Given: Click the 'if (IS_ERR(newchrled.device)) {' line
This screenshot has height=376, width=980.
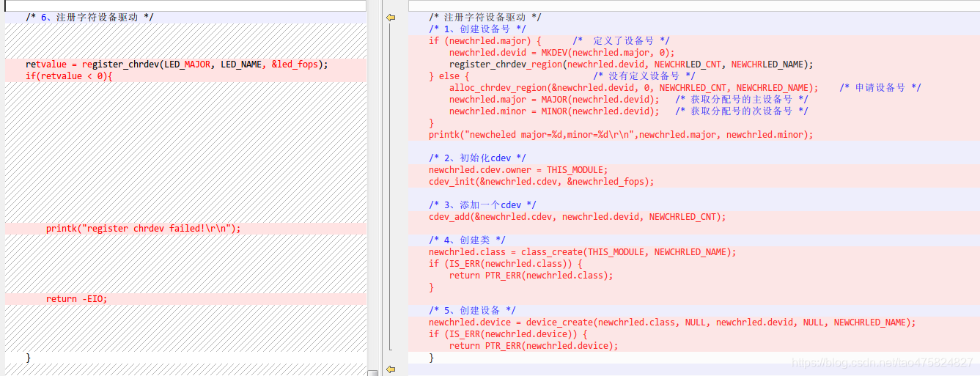Looking at the screenshot, I should tap(508, 334).
